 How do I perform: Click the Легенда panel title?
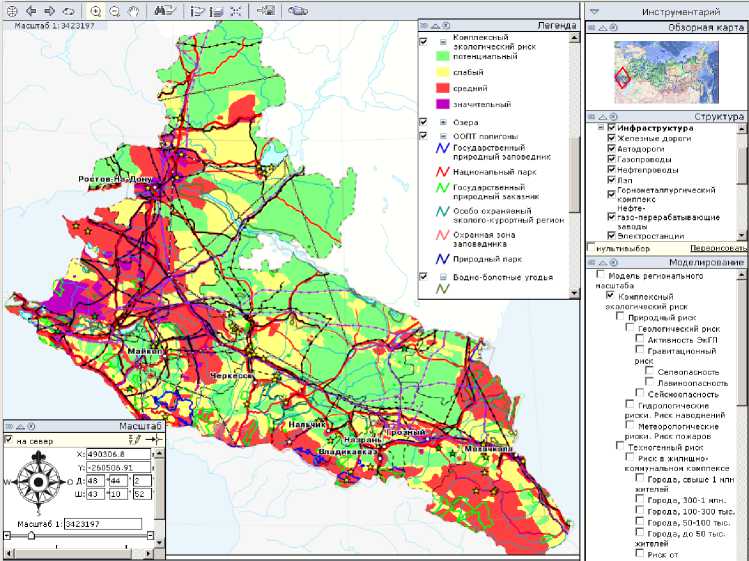tap(556, 27)
